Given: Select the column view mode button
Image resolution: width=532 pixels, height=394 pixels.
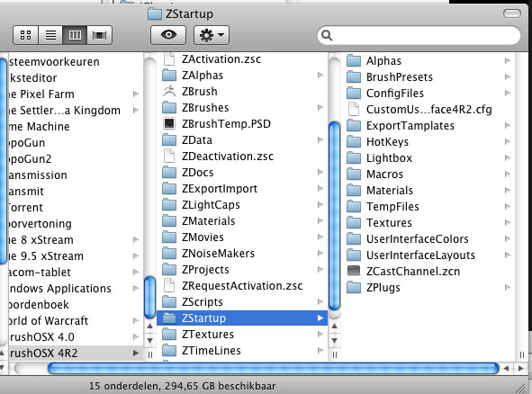Looking at the screenshot, I should click(75, 35).
